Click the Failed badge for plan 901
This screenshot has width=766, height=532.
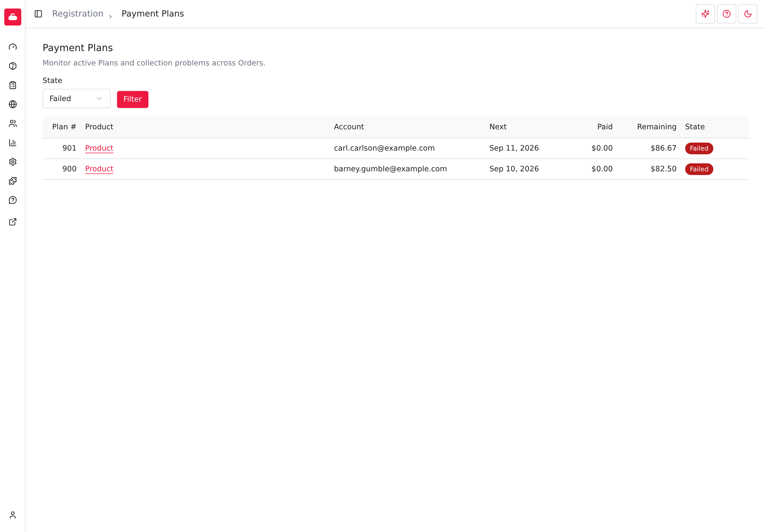pos(699,149)
